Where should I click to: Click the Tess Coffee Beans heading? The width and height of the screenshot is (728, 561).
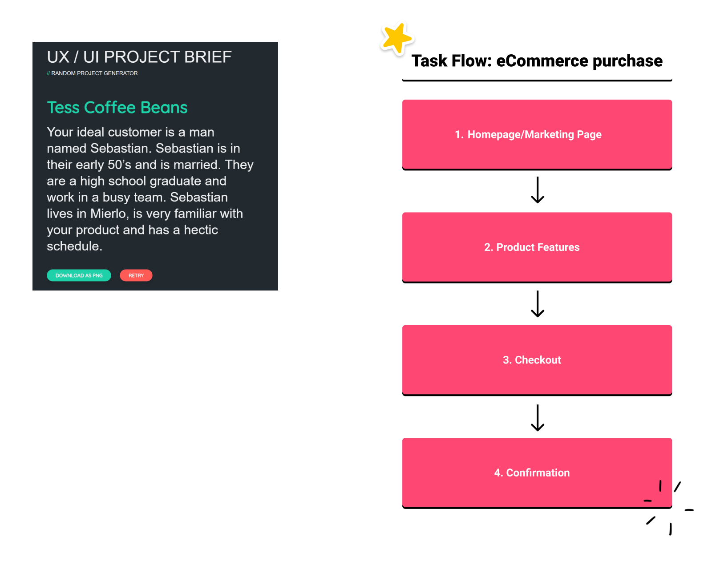(x=117, y=108)
